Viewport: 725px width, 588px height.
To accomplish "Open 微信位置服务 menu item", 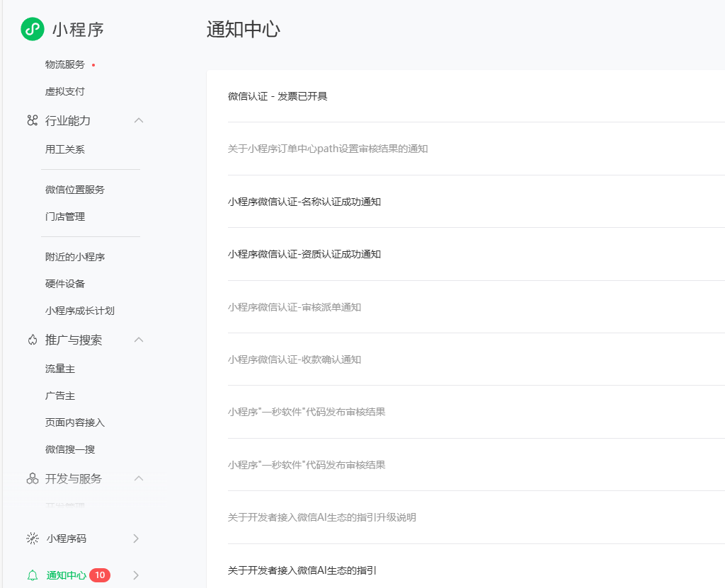I will (75, 190).
